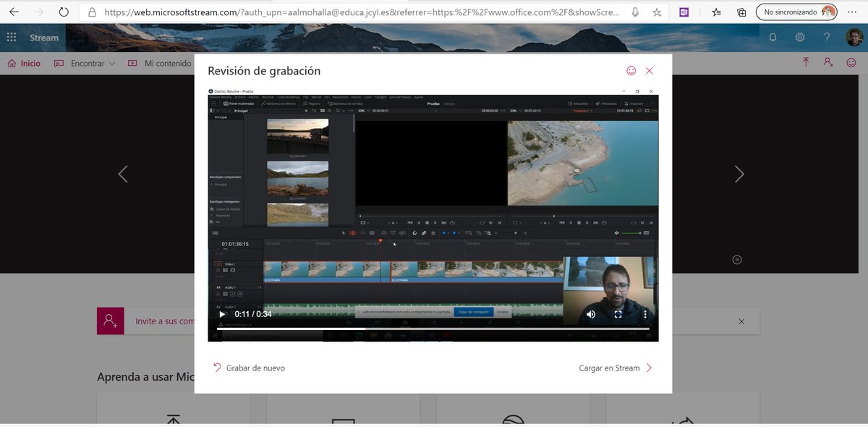Click the upload arrow icon in Stream nav
The image size is (868, 427).
(x=806, y=63)
